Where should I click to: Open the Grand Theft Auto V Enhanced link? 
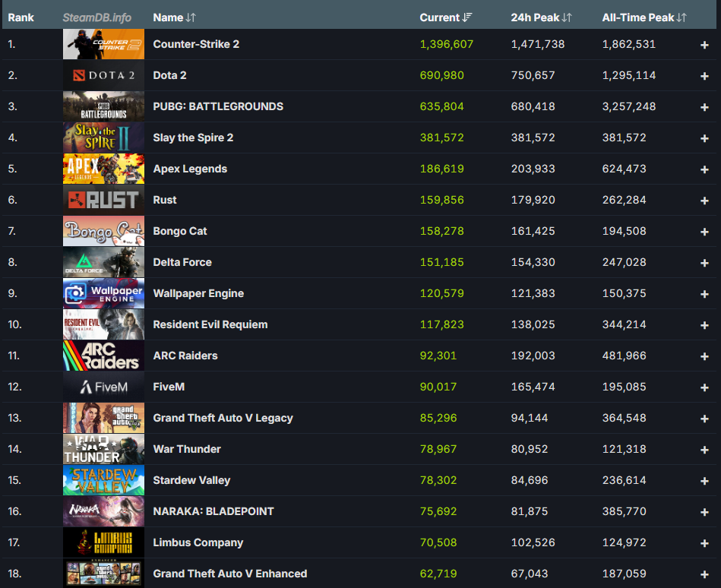230,574
